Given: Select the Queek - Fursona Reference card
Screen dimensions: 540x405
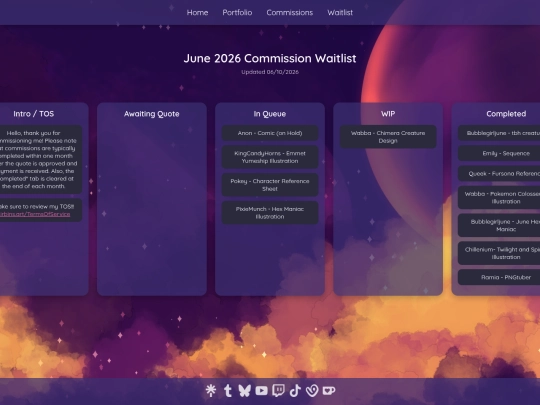Looking at the screenshot, I should (x=499, y=174).
